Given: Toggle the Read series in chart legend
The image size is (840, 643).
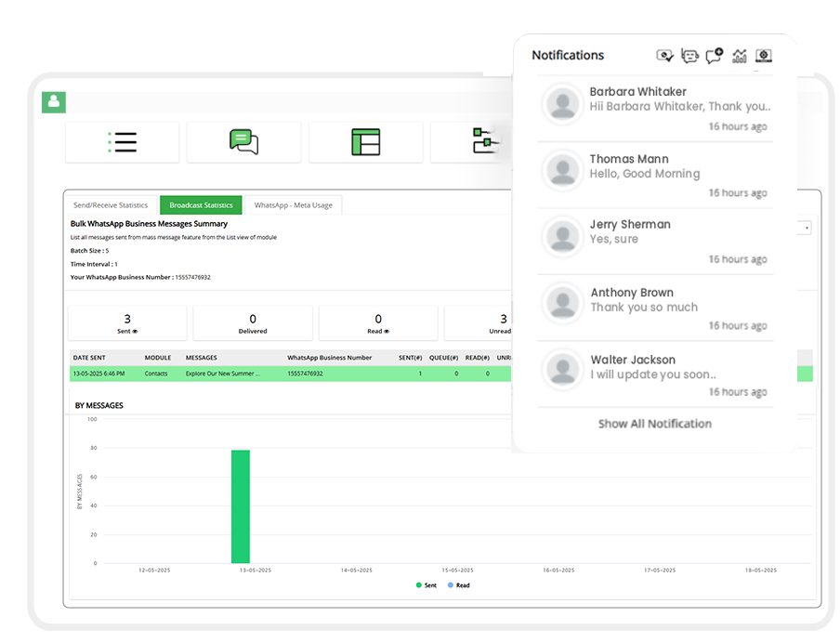Looking at the screenshot, I should (x=458, y=585).
